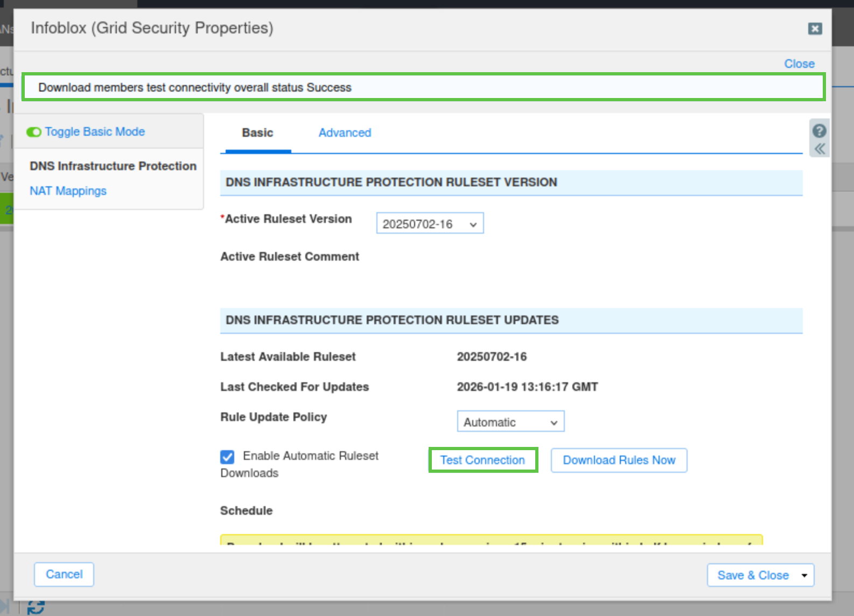Open the Active Ruleset Version dropdown
This screenshot has width=854, height=616.
pyautogui.click(x=430, y=223)
